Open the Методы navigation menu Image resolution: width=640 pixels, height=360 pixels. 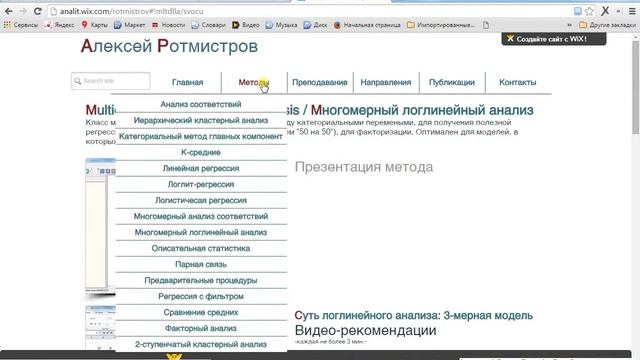pos(254,82)
